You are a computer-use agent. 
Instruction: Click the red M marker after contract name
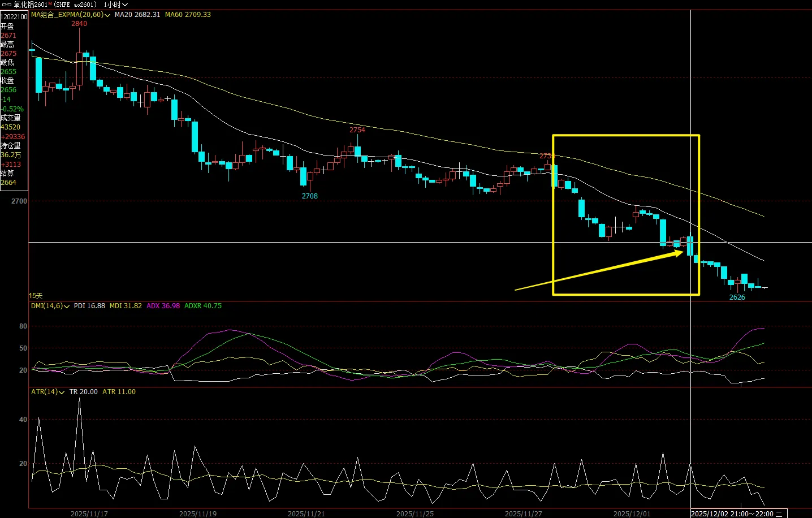[x=50, y=4]
